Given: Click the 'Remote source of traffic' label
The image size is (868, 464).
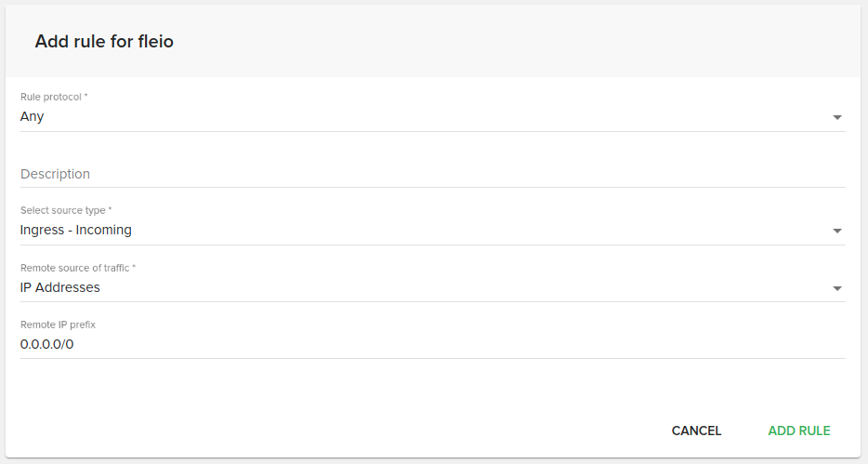Looking at the screenshot, I should (74, 268).
